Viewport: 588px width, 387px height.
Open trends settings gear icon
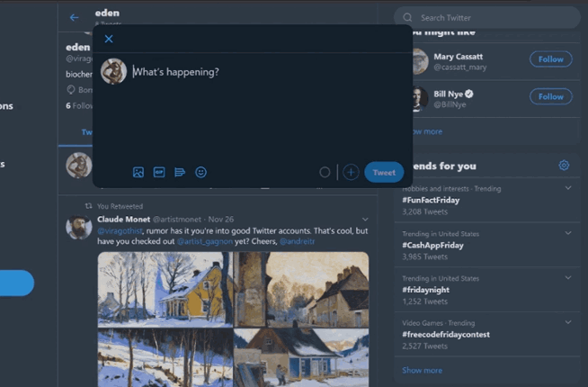[564, 166]
